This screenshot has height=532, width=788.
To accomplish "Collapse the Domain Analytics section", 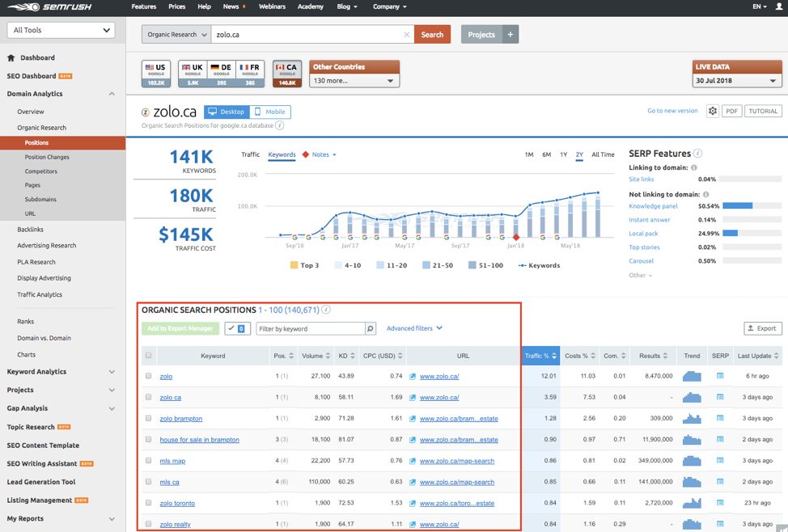I will click(x=112, y=94).
